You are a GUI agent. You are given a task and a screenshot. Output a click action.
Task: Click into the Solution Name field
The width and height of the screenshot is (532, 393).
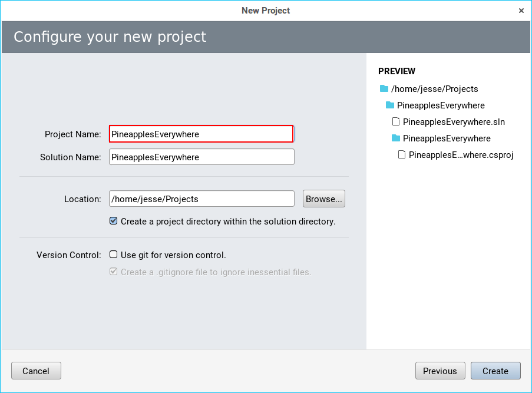tap(201, 157)
